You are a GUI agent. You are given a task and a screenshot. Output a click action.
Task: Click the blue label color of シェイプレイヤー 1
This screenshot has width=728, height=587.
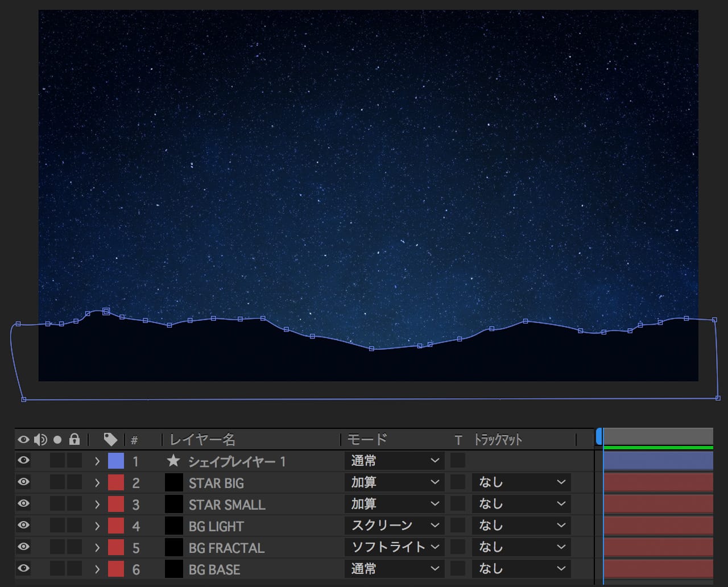tap(116, 461)
